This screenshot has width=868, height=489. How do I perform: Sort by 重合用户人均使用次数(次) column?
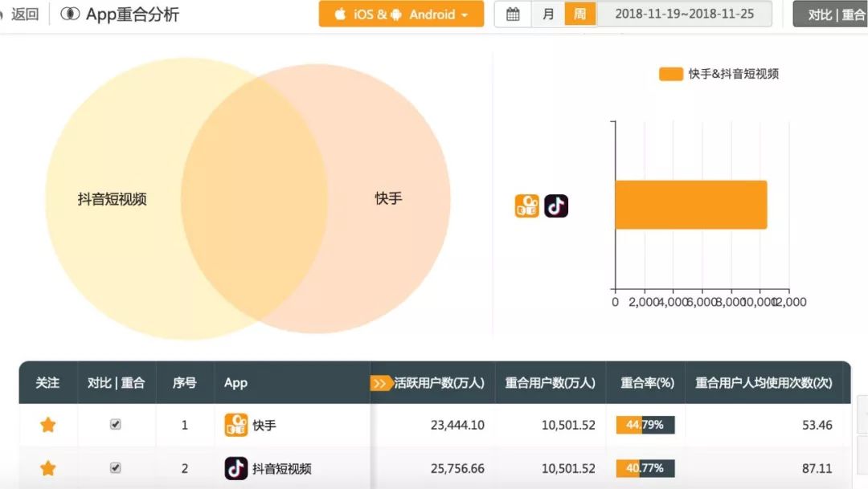pos(764,383)
